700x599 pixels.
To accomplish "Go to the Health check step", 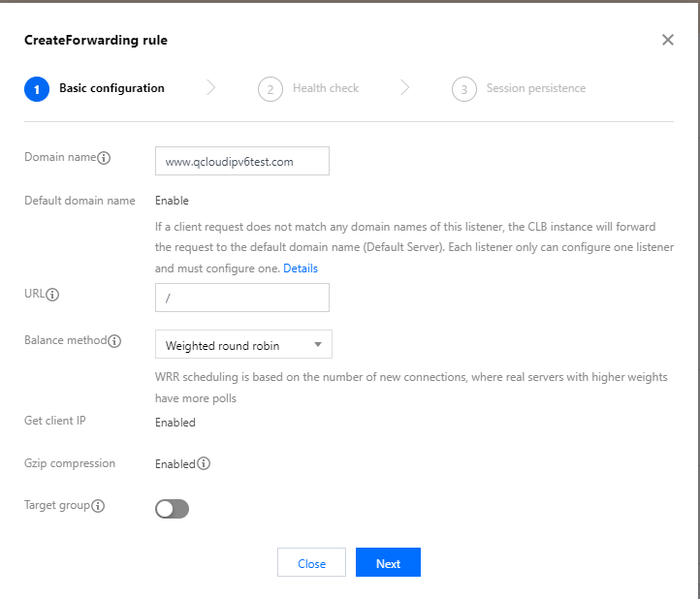I will 326,88.
